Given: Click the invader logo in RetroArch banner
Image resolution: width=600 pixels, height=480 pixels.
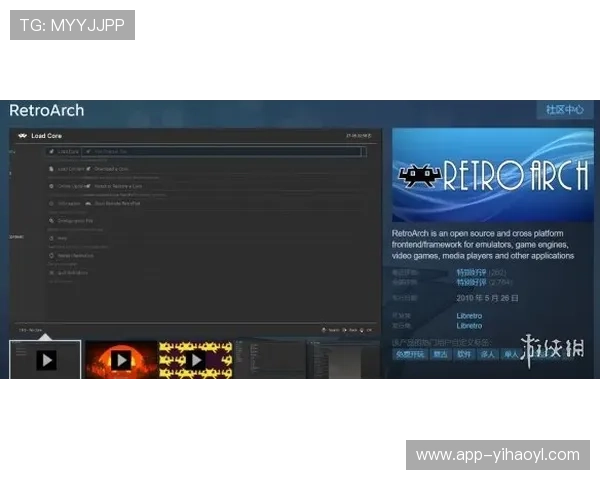Looking at the screenshot, I should [x=420, y=176].
